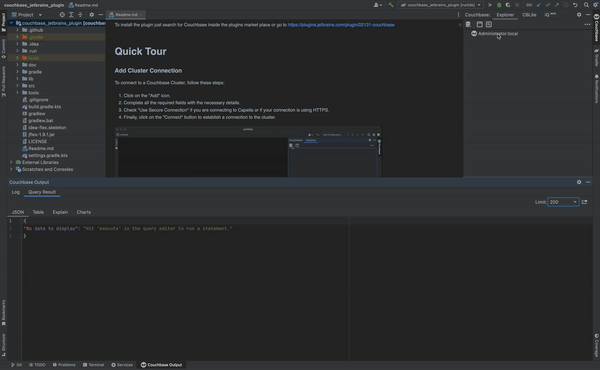Select the LICENSE file
The width and height of the screenshot is (600, 370).
[x=38, y=141]
